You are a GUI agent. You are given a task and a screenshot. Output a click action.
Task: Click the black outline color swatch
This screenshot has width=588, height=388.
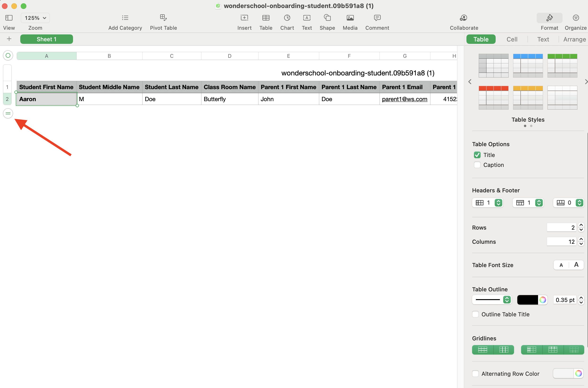tap(527, 300)
